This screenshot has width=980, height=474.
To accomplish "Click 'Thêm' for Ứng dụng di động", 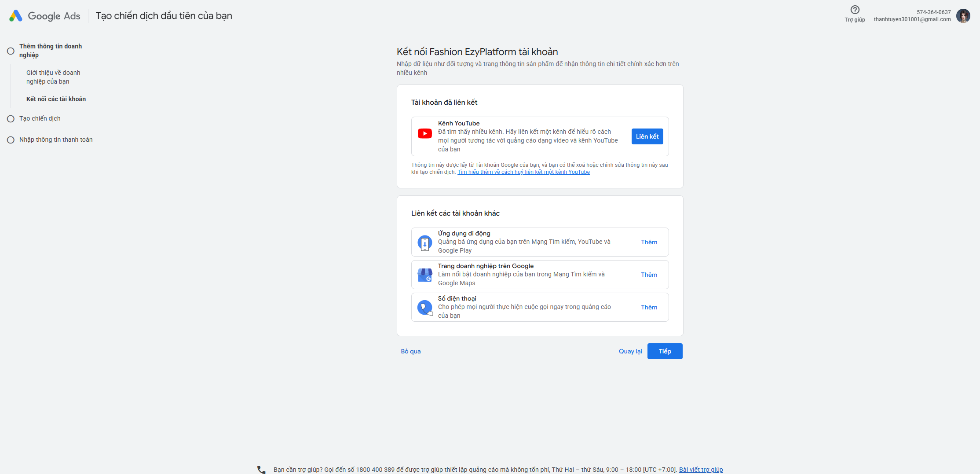I will (x=649, y=242).
